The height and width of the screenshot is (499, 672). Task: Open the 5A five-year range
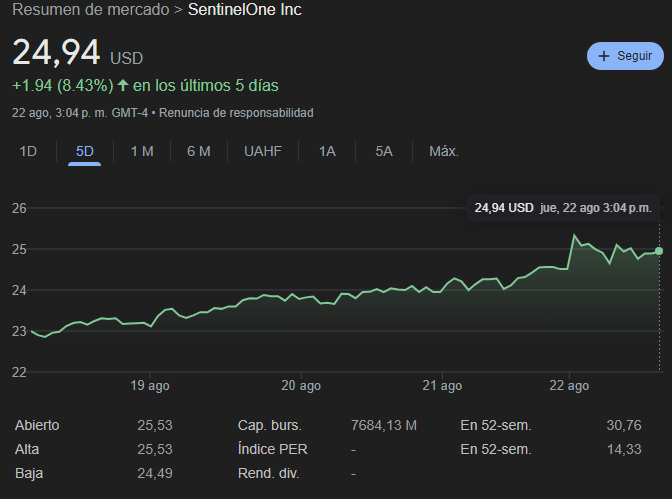pyautogui.click(x=384, y=151)
